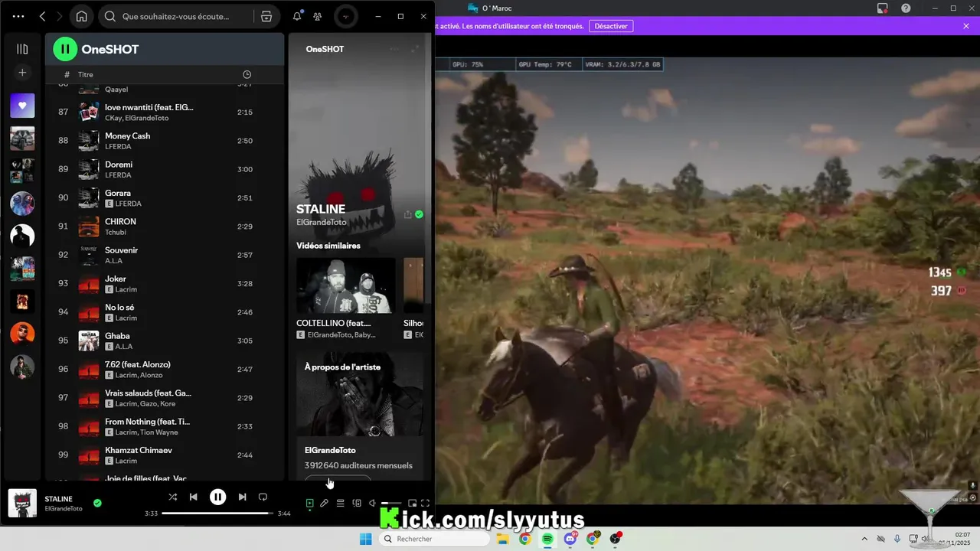Adjust the Spotify volume slider
This screenshot has width=980, height=551.
coord(391,504)
